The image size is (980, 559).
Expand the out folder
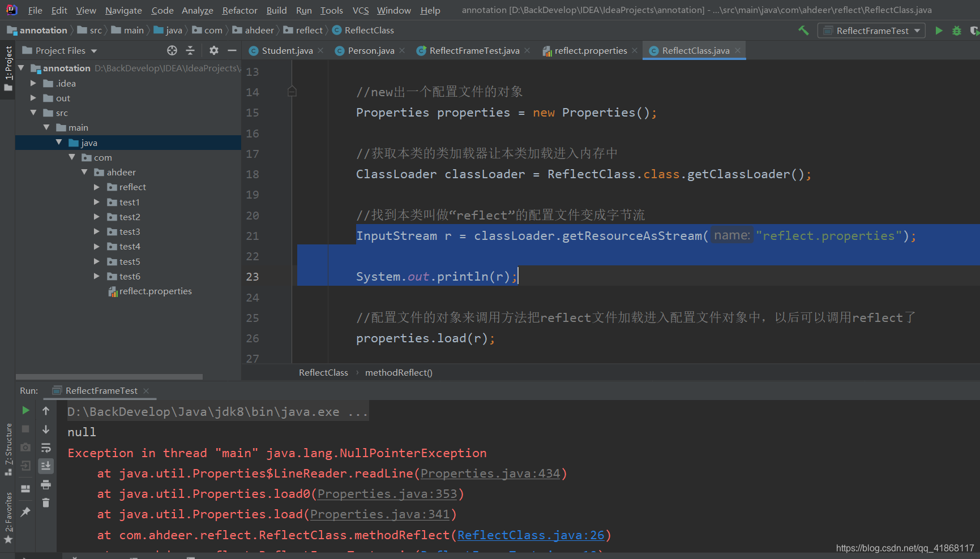[33, 98]
